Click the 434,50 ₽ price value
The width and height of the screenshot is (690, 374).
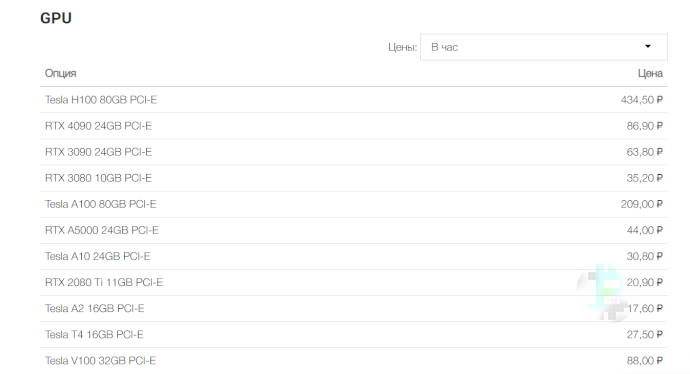(x=642, y=100)
